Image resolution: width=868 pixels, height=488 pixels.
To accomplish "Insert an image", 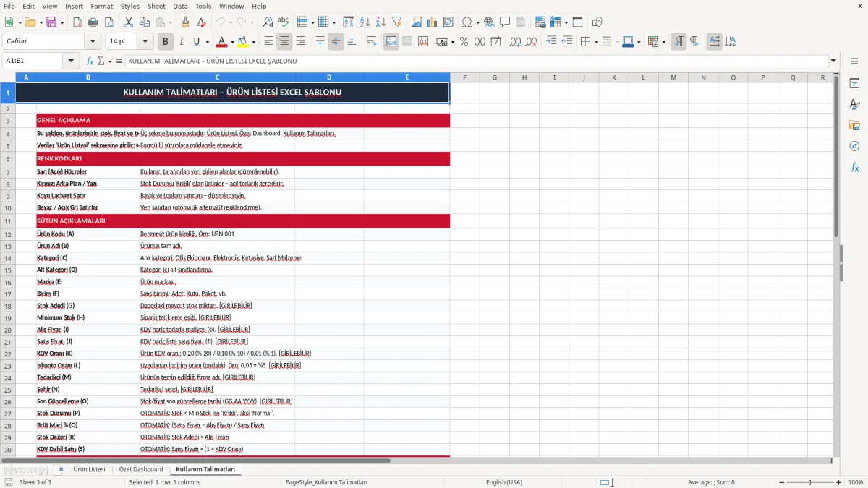I will pos(417,22).
